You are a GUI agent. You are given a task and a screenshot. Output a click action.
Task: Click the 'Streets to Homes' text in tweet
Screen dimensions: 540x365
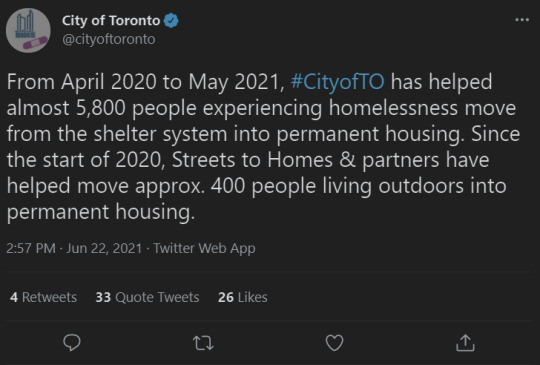(x=252, y=160)
